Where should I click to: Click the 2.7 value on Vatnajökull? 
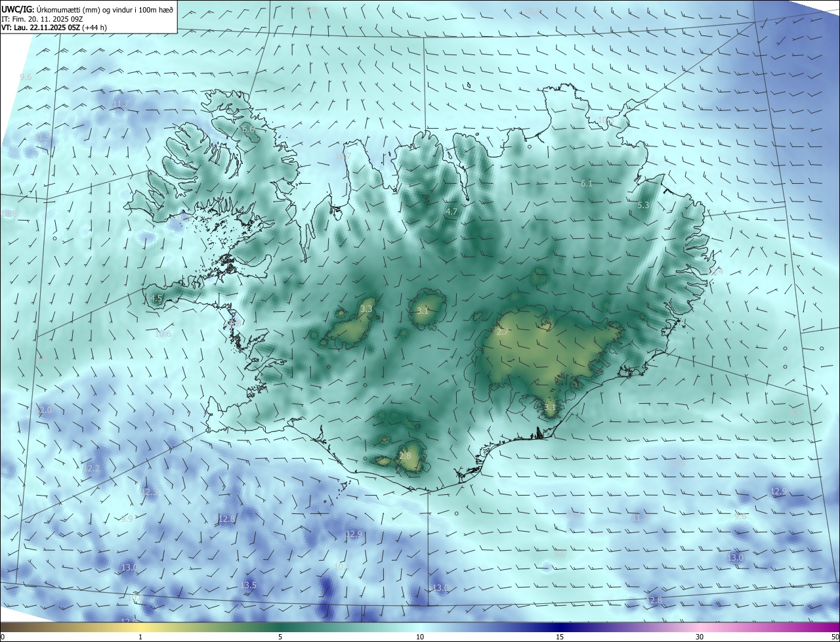click(502, 332)
